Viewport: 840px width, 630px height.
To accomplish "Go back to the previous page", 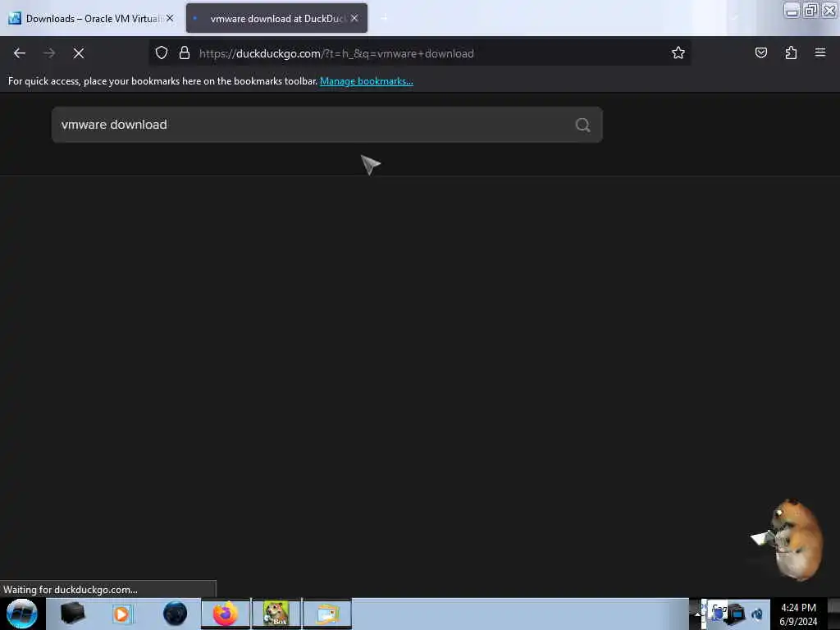I will [20, 53].
